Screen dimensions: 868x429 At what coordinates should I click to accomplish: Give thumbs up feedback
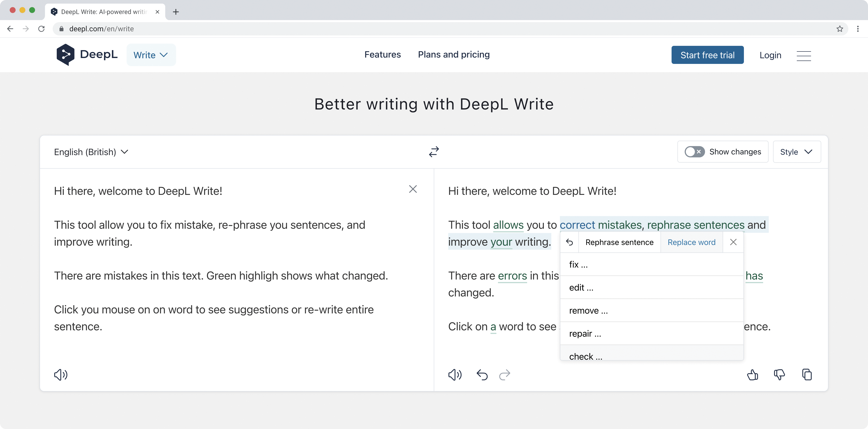752,375
